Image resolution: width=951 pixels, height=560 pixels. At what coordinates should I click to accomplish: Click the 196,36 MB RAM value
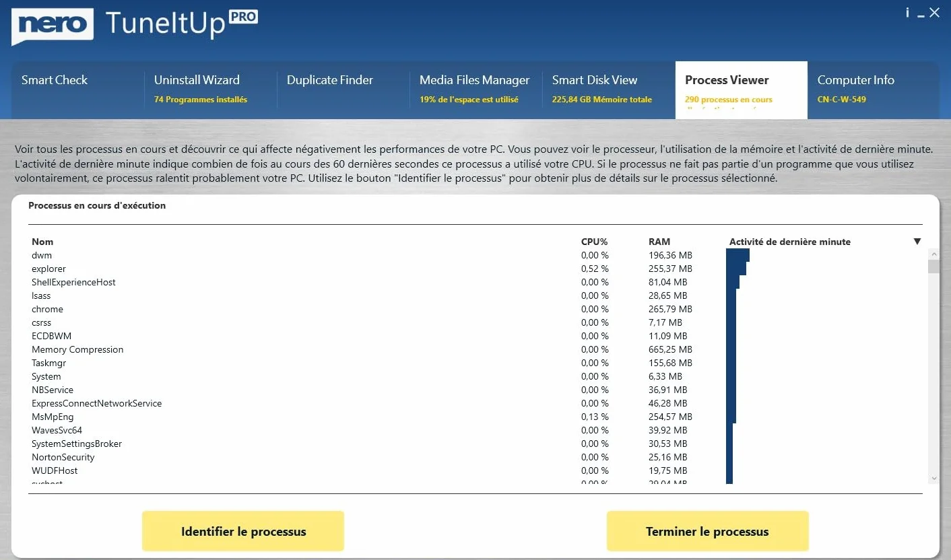tap(670, 255)
